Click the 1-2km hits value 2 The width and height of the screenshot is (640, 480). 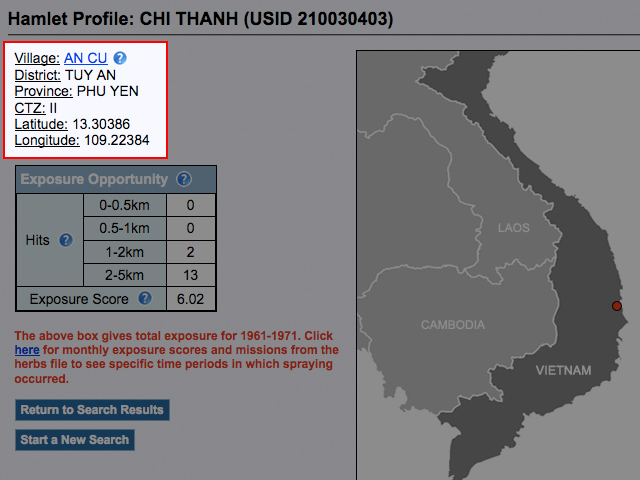point(191,252)
